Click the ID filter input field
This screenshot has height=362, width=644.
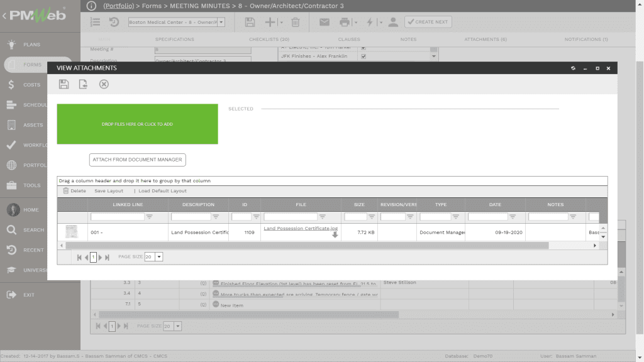coord(241,216)
